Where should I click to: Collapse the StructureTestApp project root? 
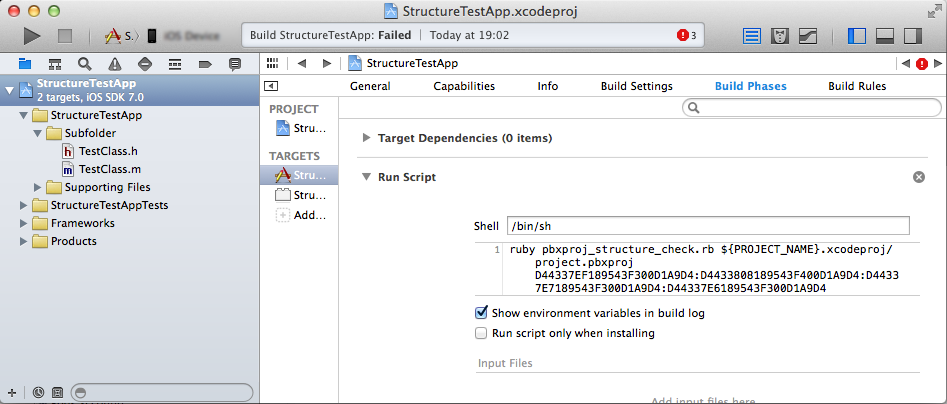coord(8,91)
